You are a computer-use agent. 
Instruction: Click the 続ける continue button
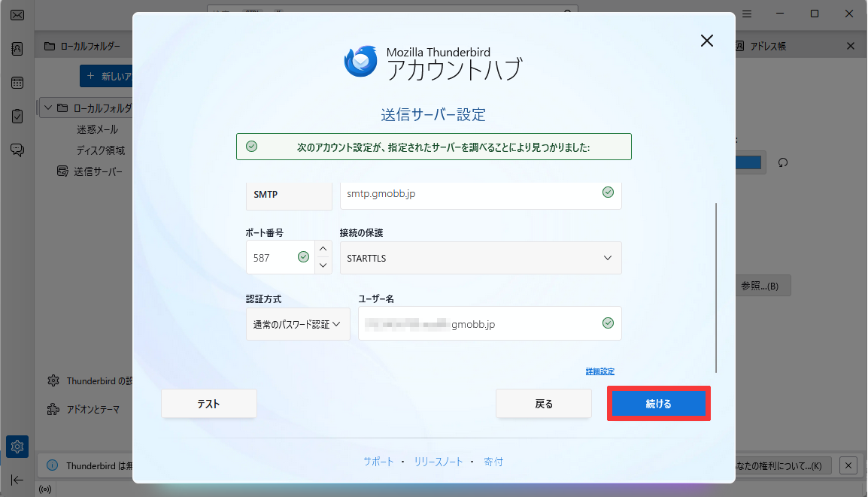click(x=658, y=403)
